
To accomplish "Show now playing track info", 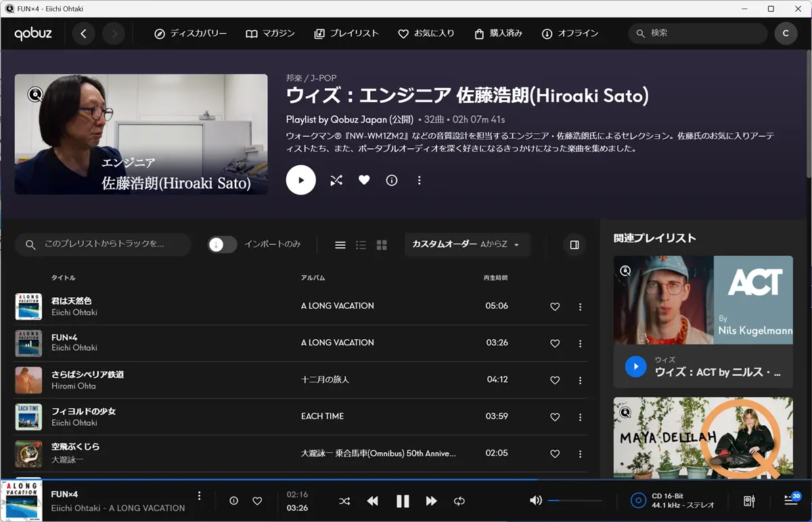I will 233,501.
